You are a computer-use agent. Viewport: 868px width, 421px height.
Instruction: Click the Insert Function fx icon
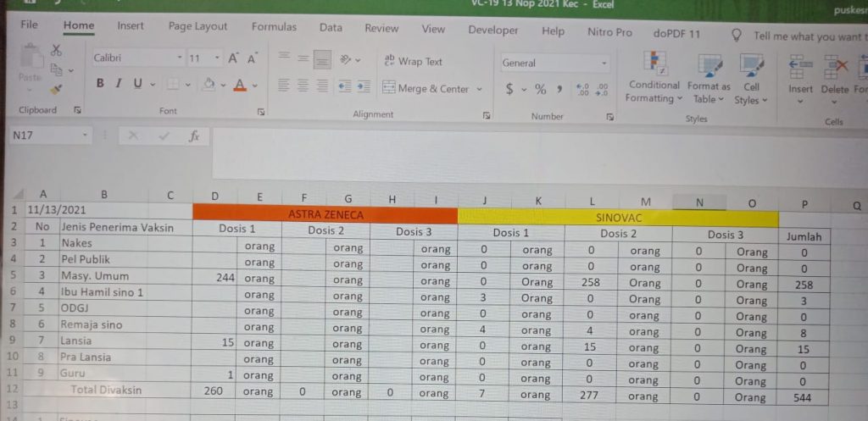click(193, 136)
